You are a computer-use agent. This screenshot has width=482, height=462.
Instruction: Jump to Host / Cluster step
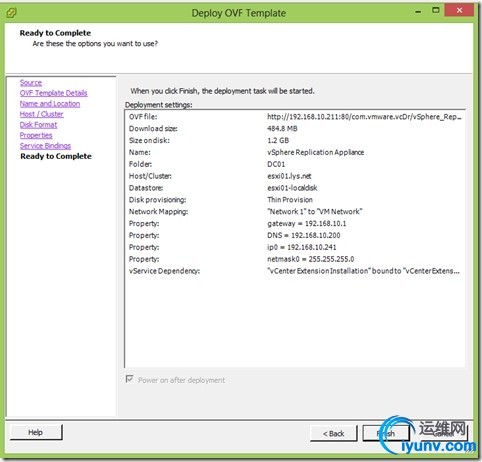coord(41,114)
